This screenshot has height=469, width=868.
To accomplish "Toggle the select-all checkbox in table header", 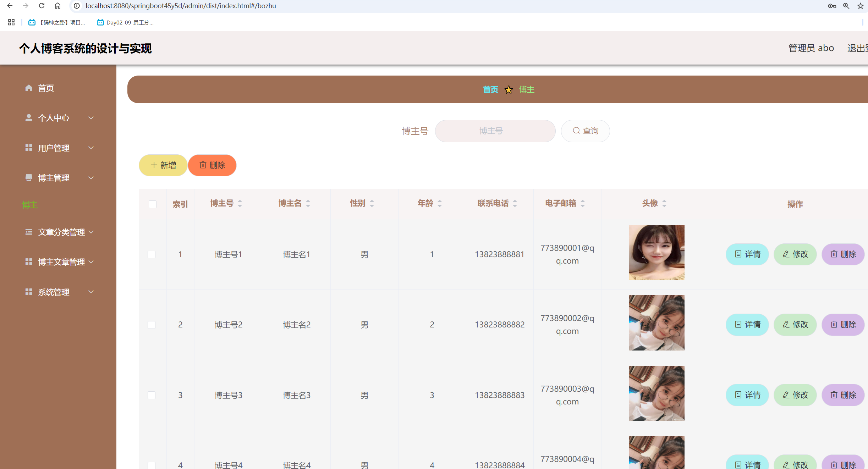I will point(153,204).
